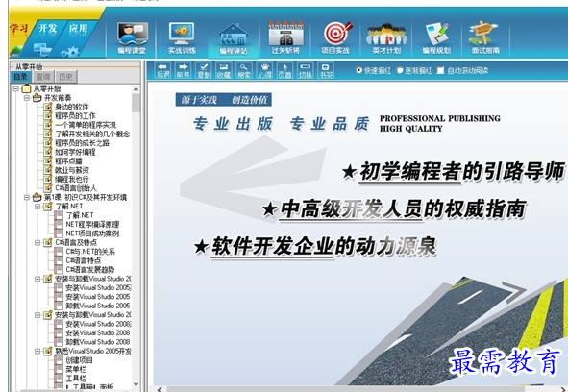This screenshot has height=392, width=568.
Task: Open 编程规划 notes icon
Action: pyautogui.click(x=436, y=38)
